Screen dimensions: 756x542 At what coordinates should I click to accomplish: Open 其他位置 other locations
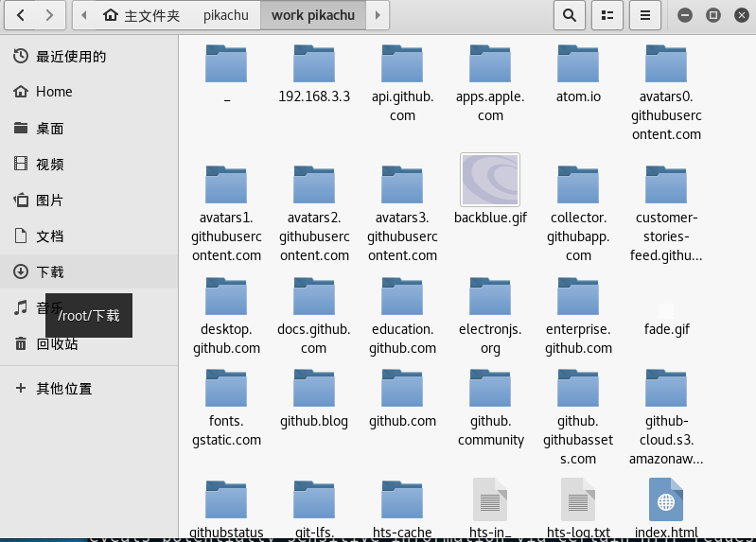[x=89, y=388]
